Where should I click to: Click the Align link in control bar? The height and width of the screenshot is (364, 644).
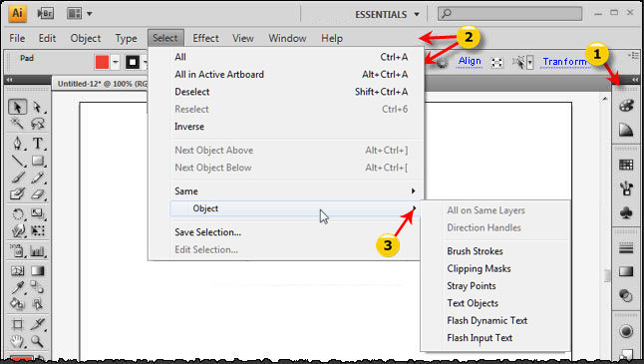(470, 61)
